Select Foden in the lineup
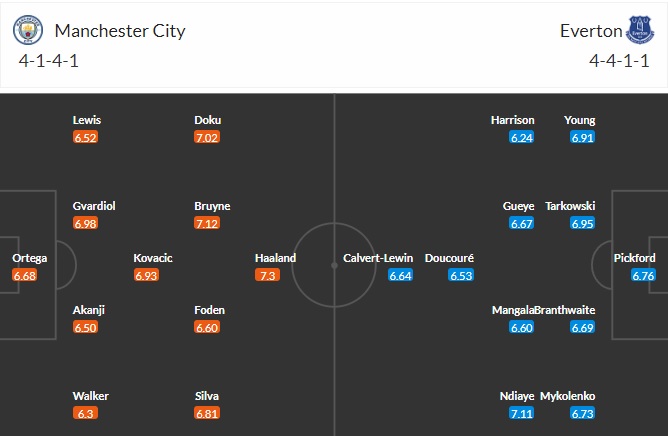Image resolution: width=668 pixels, height=436 pixels. (209, 310)
